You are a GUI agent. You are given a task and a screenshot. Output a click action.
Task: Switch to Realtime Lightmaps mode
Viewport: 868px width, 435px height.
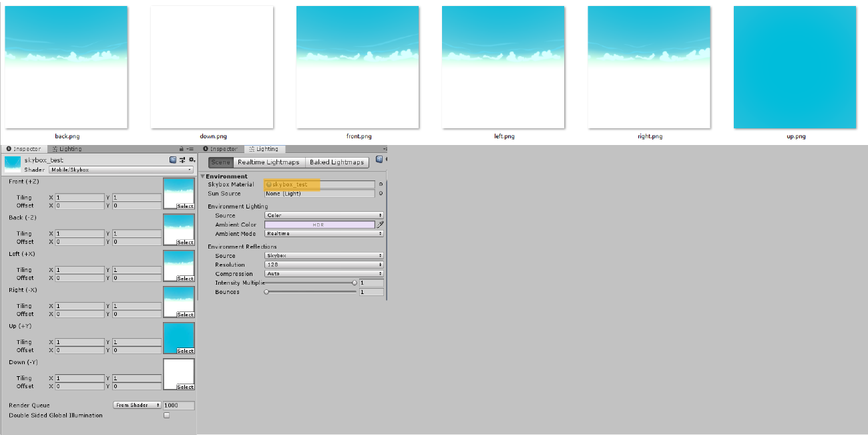(x=269, y=162)
